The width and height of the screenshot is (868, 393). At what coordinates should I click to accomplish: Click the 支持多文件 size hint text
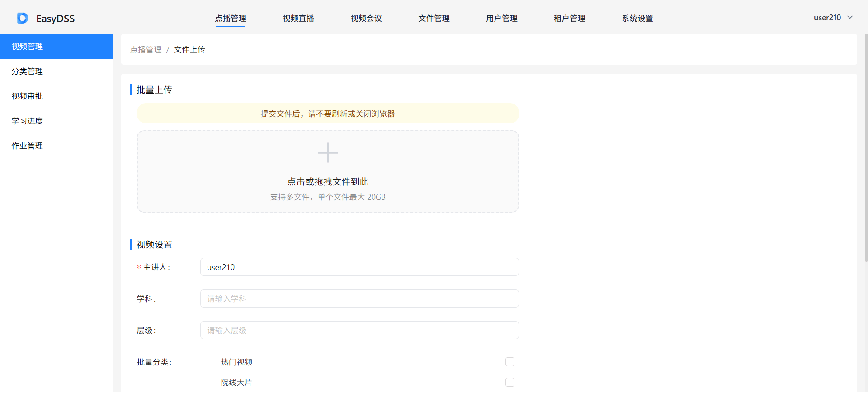point(328,197)
